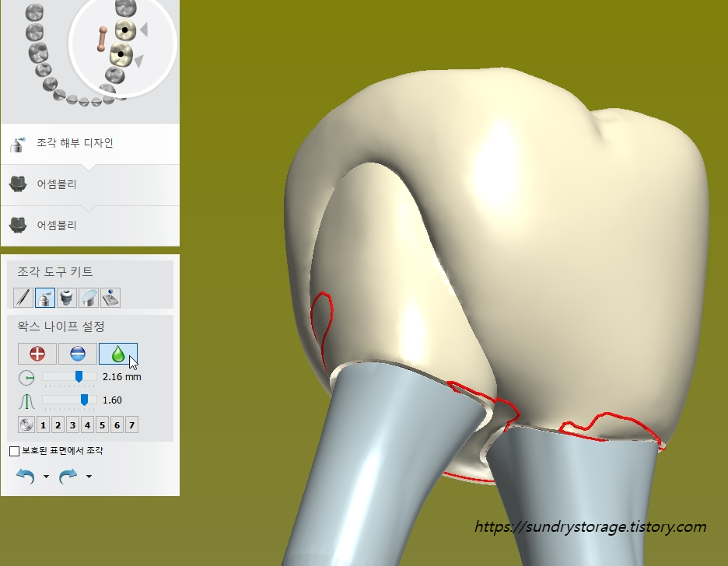Click the wax knife diameter clock icon
This screenshot has height=566, width=728.
26,378
